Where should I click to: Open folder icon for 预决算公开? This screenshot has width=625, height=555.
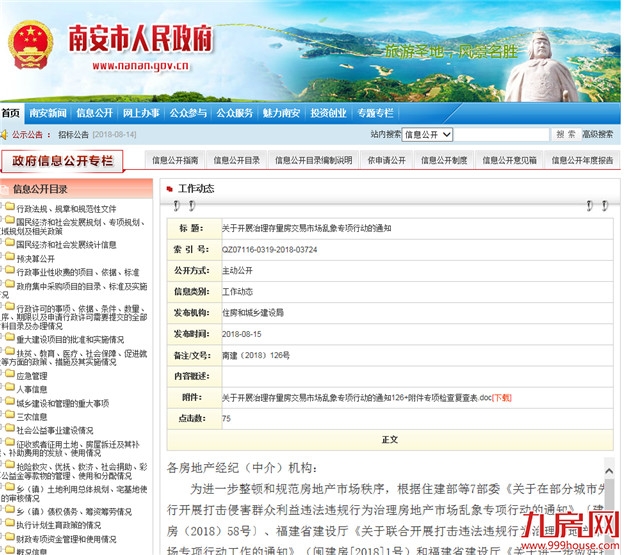coord(10,257)
